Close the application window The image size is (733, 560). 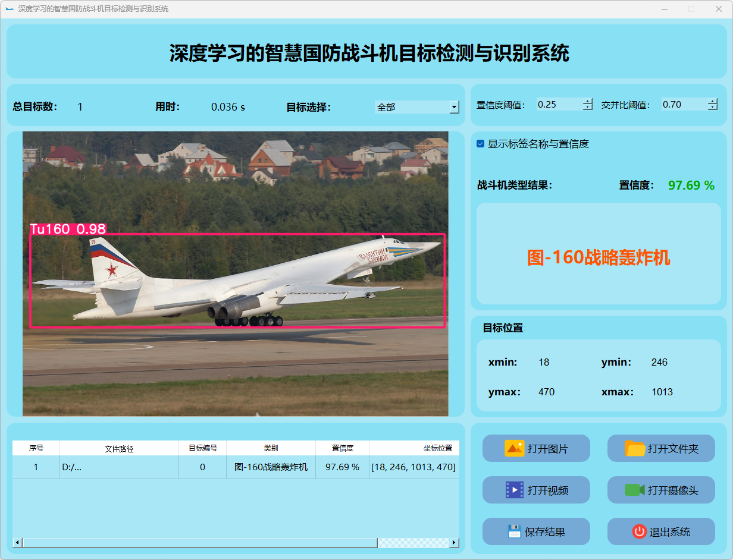(x=719, y=9)
